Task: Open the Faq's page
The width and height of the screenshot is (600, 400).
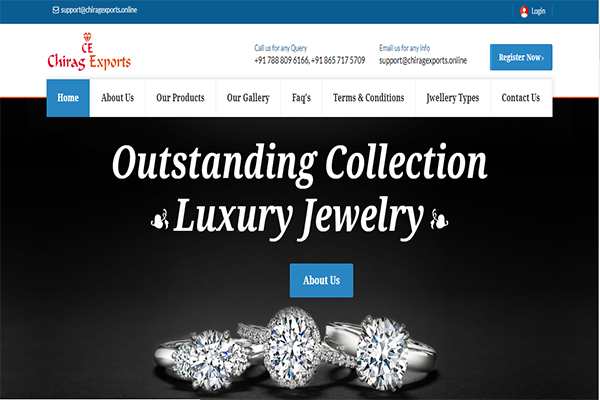Action: click(x=301, y=98)
